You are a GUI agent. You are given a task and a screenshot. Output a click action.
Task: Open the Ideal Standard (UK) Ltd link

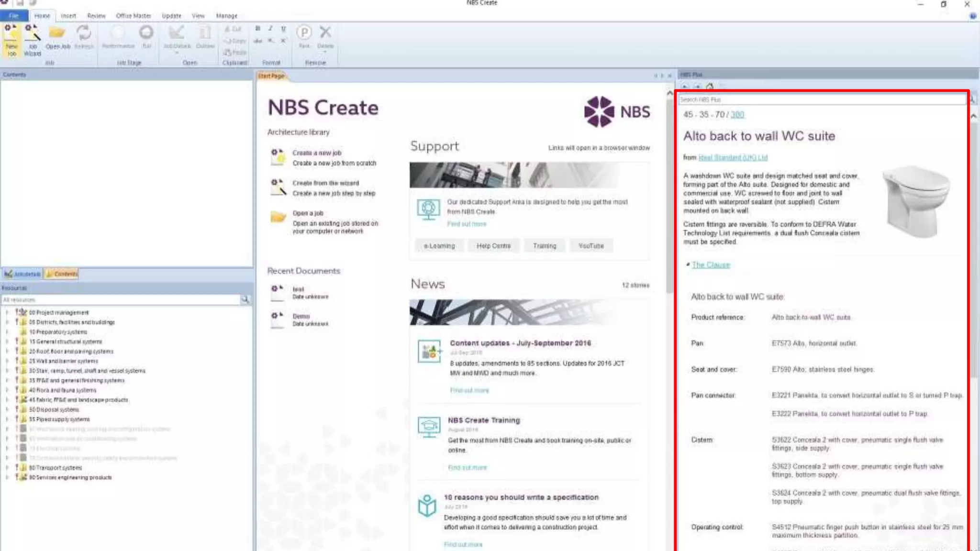pos(733,157)
